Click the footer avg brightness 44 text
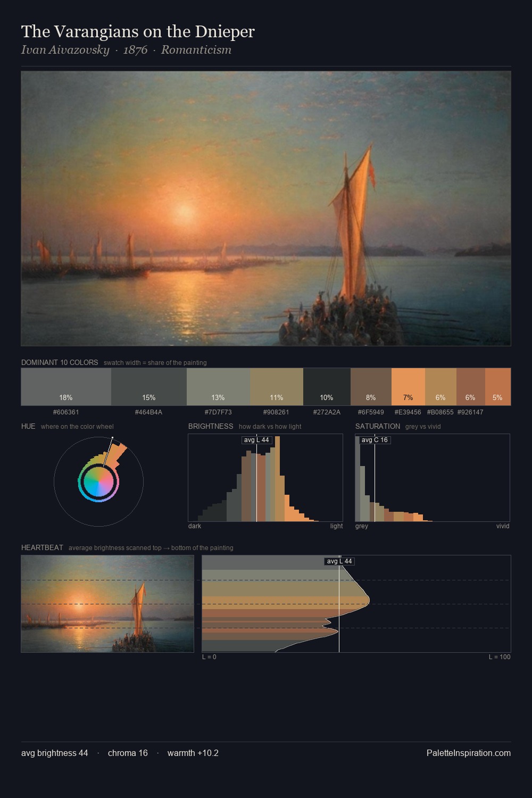 coord(55,753)
